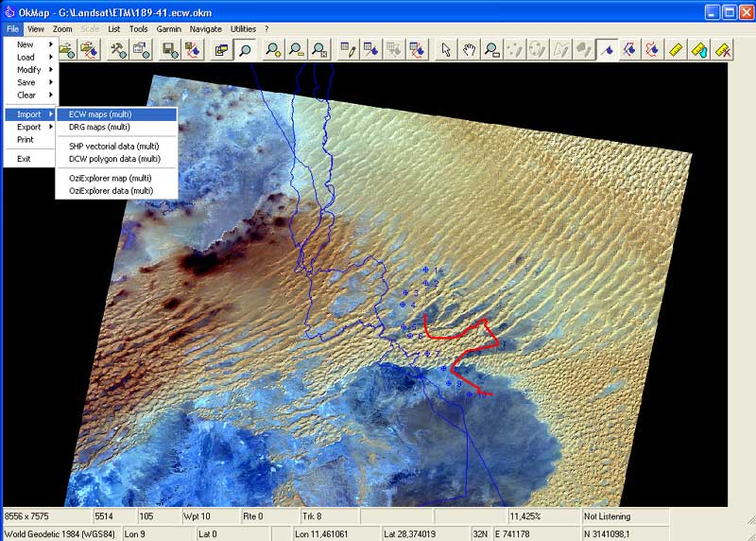The height and width of the screenshot is (541, 756).
Task: Close the open File menu
Action: tap(13, 29)
